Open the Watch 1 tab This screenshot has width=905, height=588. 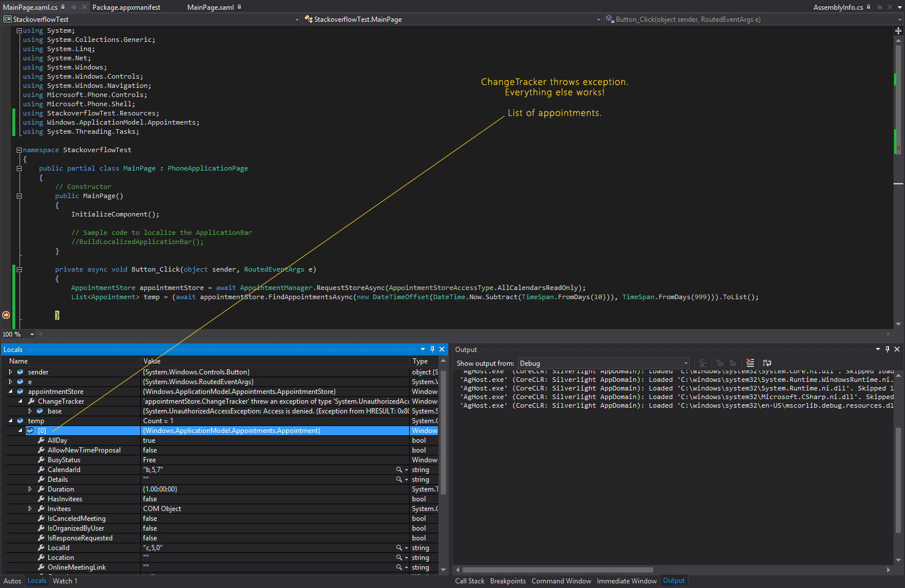65,581
